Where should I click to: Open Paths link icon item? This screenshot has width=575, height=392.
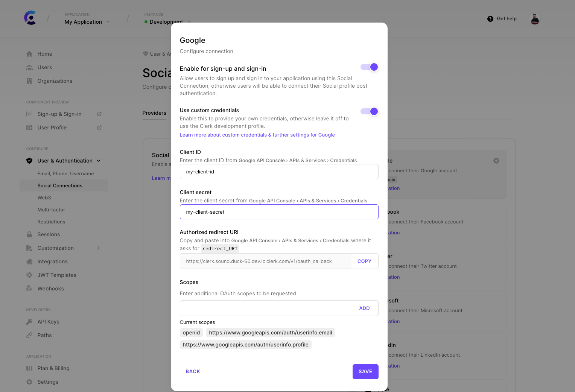coord(29,335)
